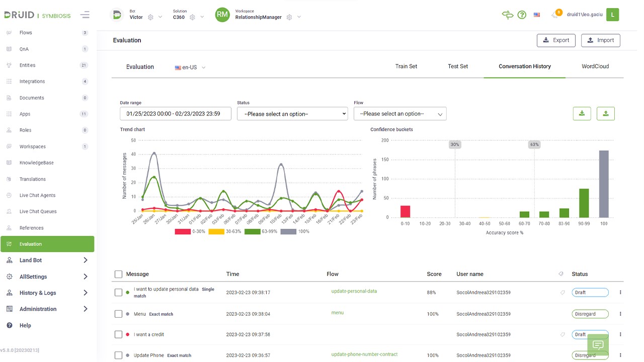The width and height of the screenshot is (644, 362).
Task: Open three-dot menu for the Menu message row
Action: point(620,314)
